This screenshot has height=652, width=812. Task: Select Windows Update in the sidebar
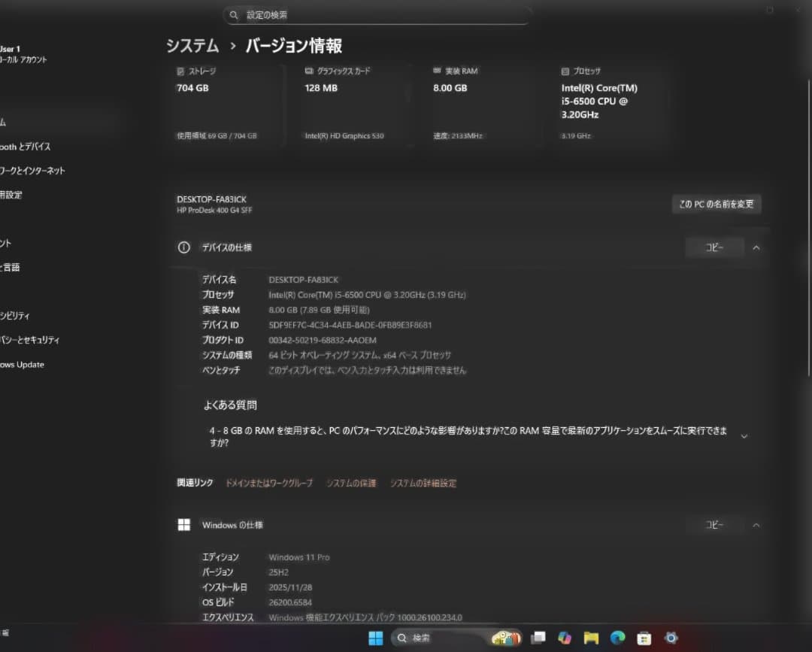(23, 364)
